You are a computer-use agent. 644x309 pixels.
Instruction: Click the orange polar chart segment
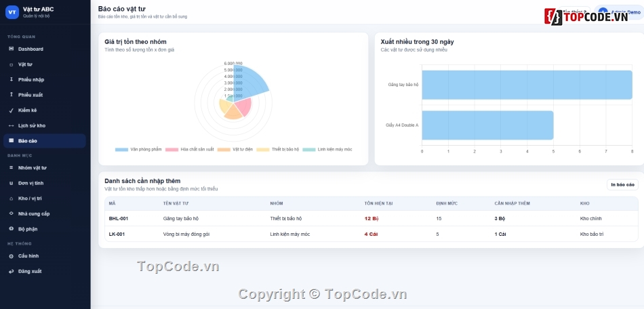(x=233, y=113)
